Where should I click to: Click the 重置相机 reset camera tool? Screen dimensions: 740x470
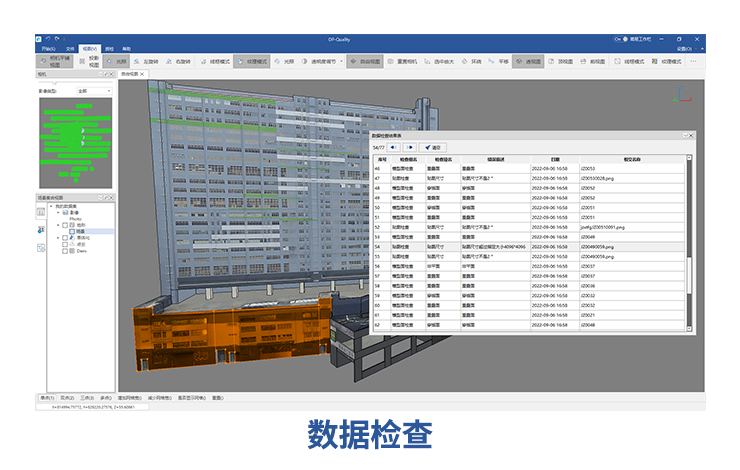405,61
